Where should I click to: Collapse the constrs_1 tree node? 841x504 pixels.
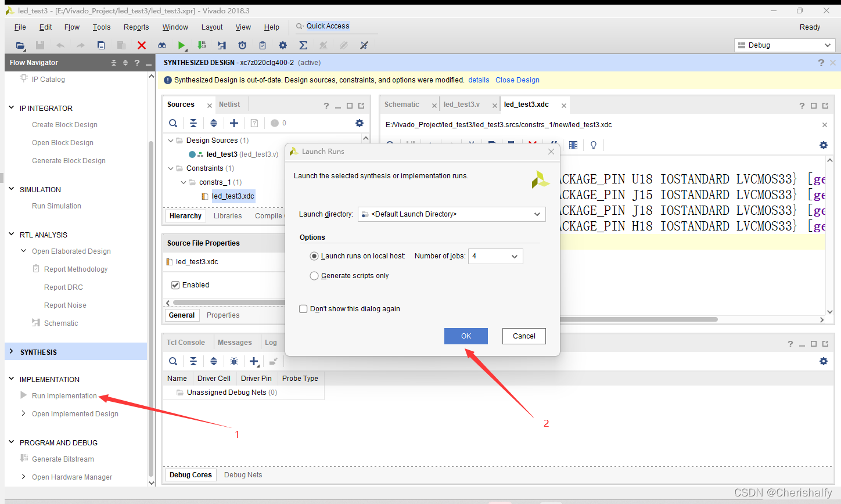tap(184, 182)
